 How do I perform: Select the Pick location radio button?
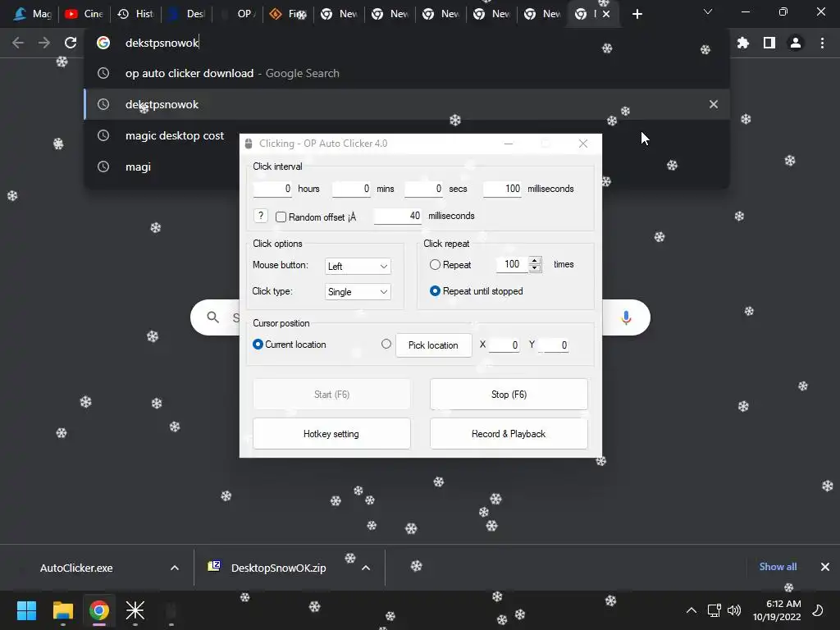386,344
